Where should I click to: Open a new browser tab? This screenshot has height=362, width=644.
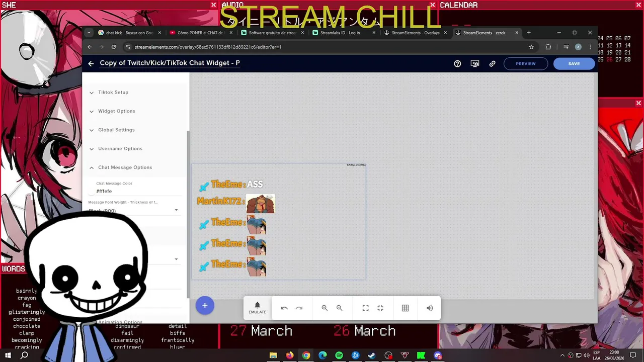pos(529,33)
